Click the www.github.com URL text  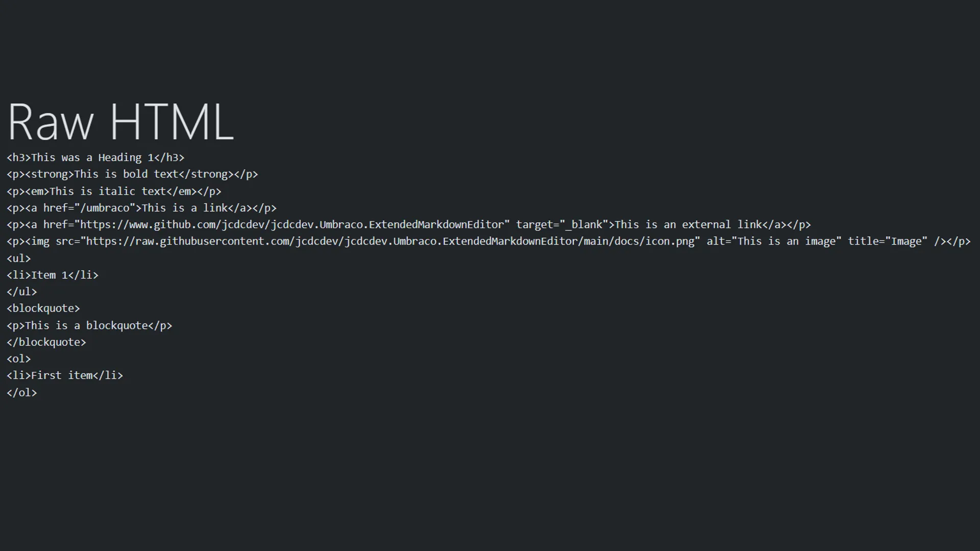[x=295, y=225]
